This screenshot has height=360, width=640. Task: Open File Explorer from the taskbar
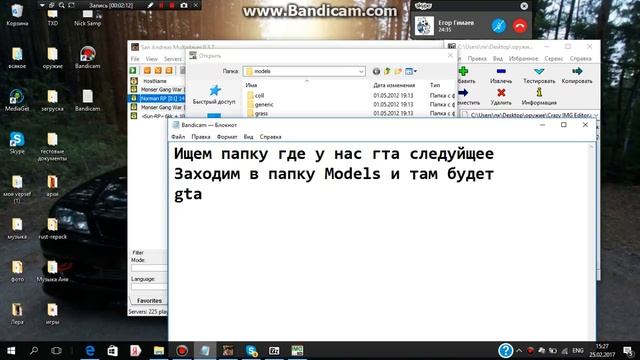click(159, 350)
